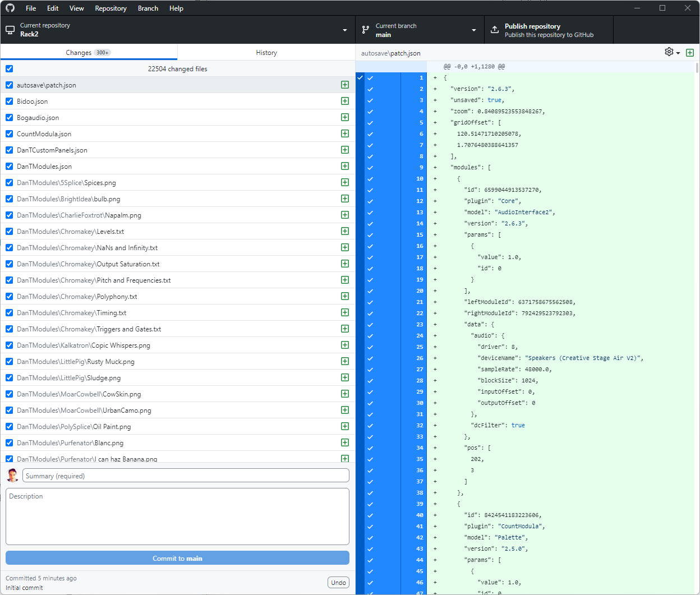Image resolution: width=700 pixels, height=595 pixels.
Task: Click the added status icon for CountModula.json
Action: click(x=345, y=133)
